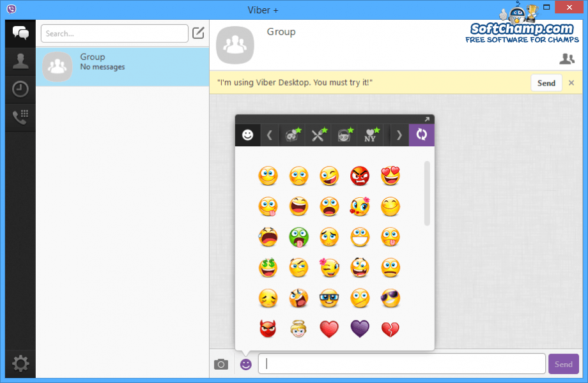Open the conversations view in the sidebar
This screenshot has height=383, width=588.
[20, 33]
